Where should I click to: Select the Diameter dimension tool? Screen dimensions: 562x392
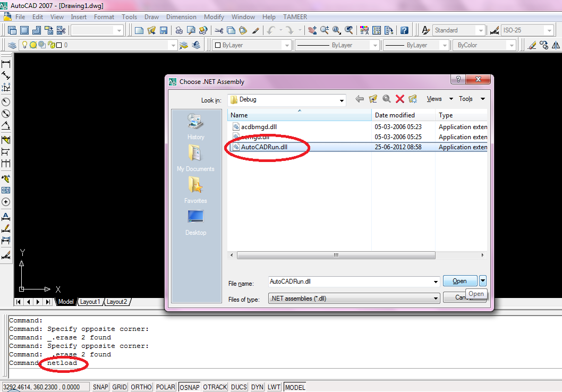pos(6,114)
